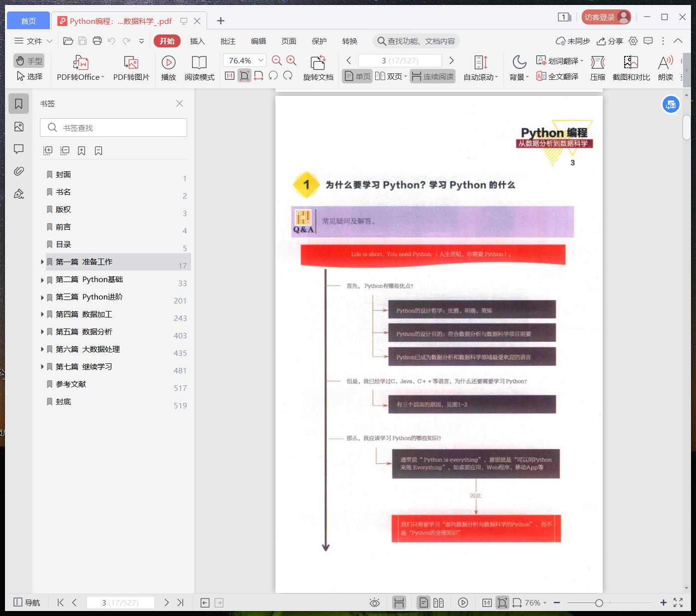Expand 第六篇 大数据处理 bookmark
Viewport: 696px width, 616px height.
(42, 349)
